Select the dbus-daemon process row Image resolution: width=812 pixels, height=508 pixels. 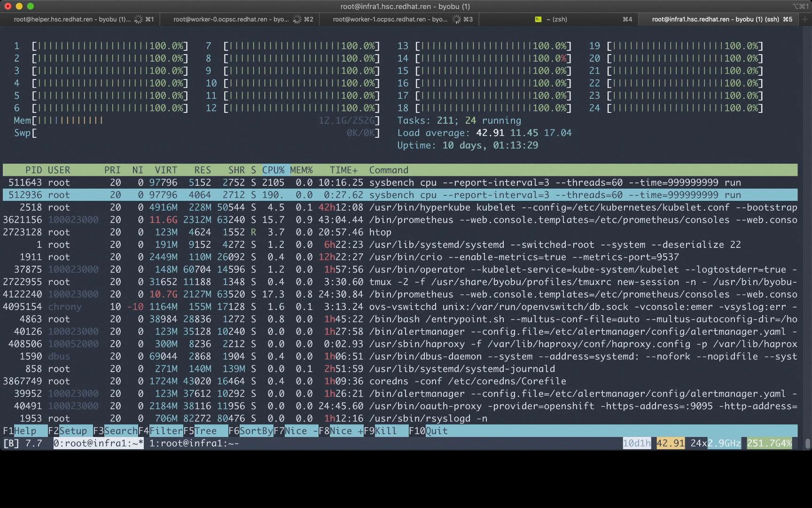point(400,357)
